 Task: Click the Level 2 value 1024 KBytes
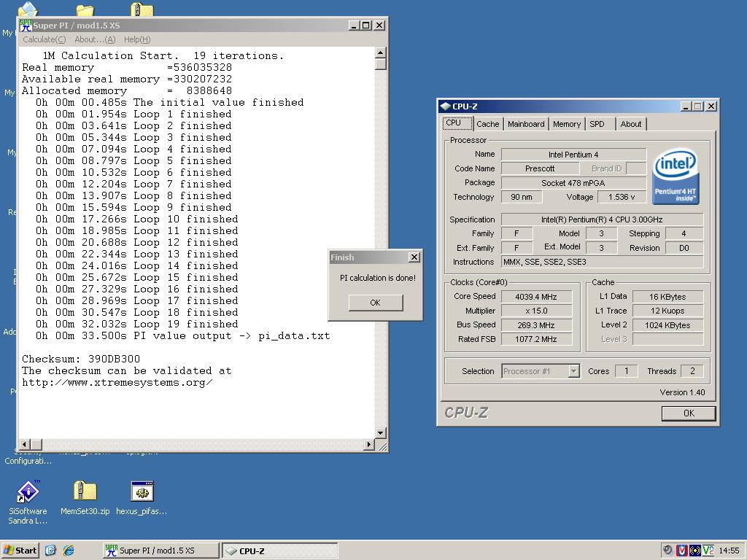point(667,325)
